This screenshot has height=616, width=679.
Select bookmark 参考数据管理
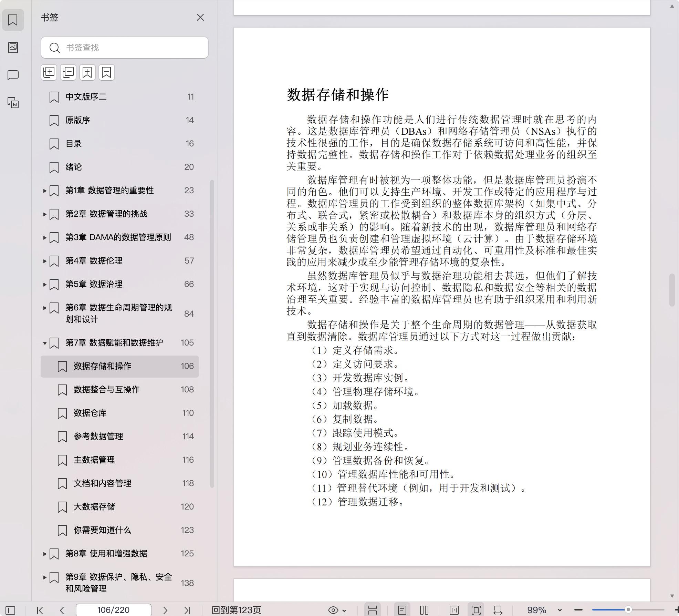tap(120, 437)
